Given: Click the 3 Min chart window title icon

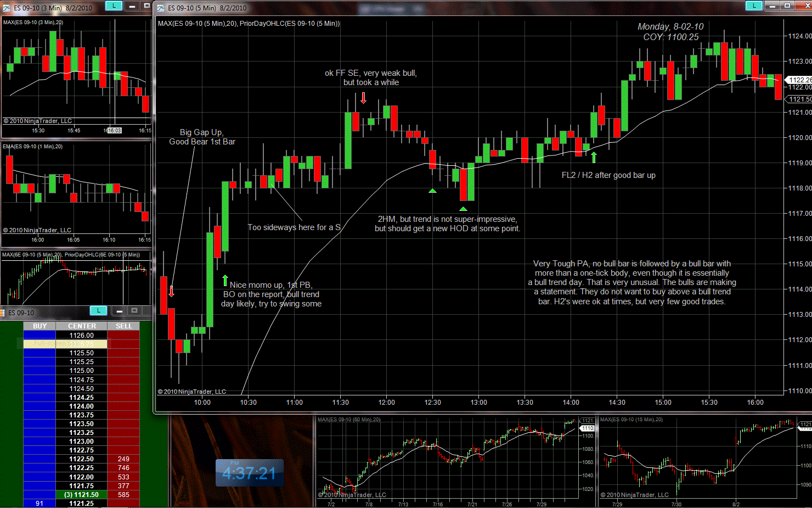Looking at the screenshot, I should [x=7, y=8].
